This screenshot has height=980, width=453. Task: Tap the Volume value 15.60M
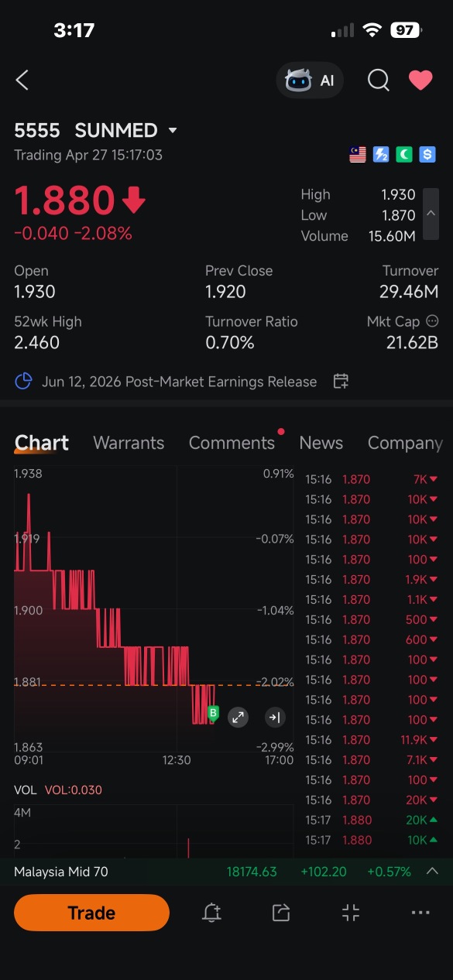click(x=393, y=236)
